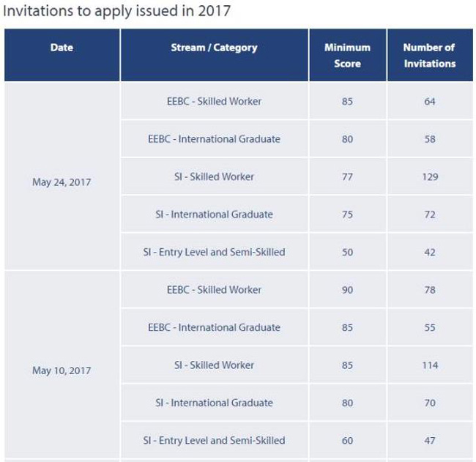Click the invitations count 78
This screenshot has width=476, height=462.
430,290
